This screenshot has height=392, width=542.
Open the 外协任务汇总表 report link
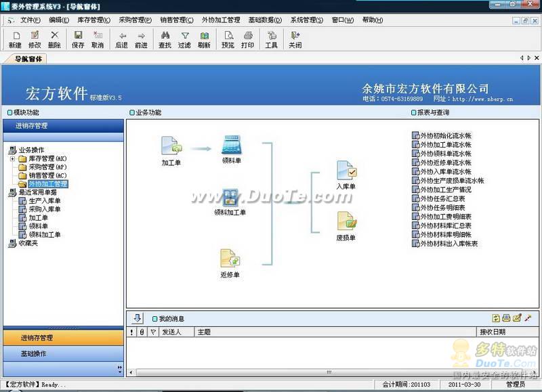tap(438, 198)
